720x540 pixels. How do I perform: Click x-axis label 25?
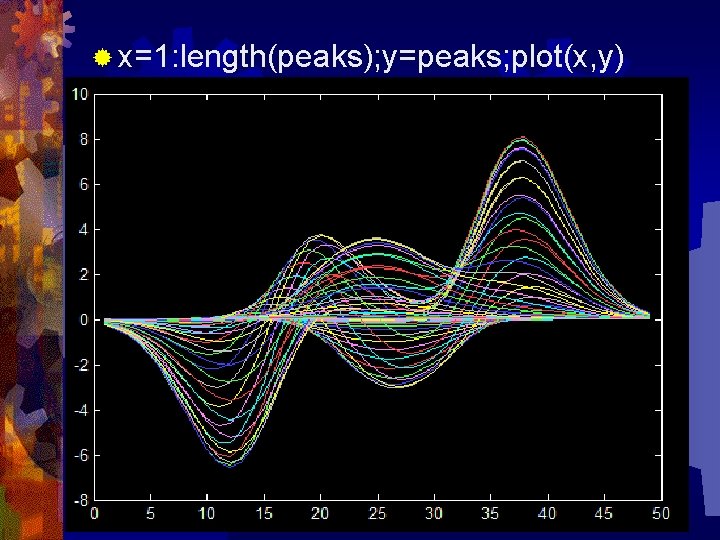[x=377, y=513]
